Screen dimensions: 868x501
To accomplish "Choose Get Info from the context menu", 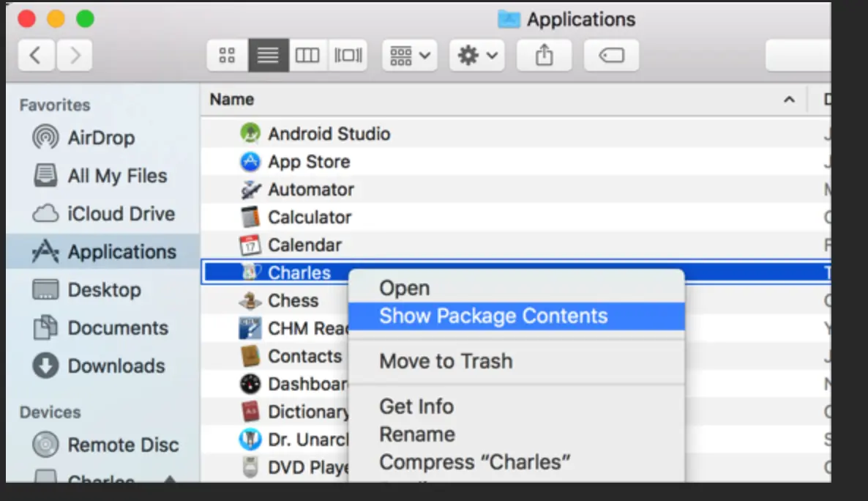I will tap(517, 407).
